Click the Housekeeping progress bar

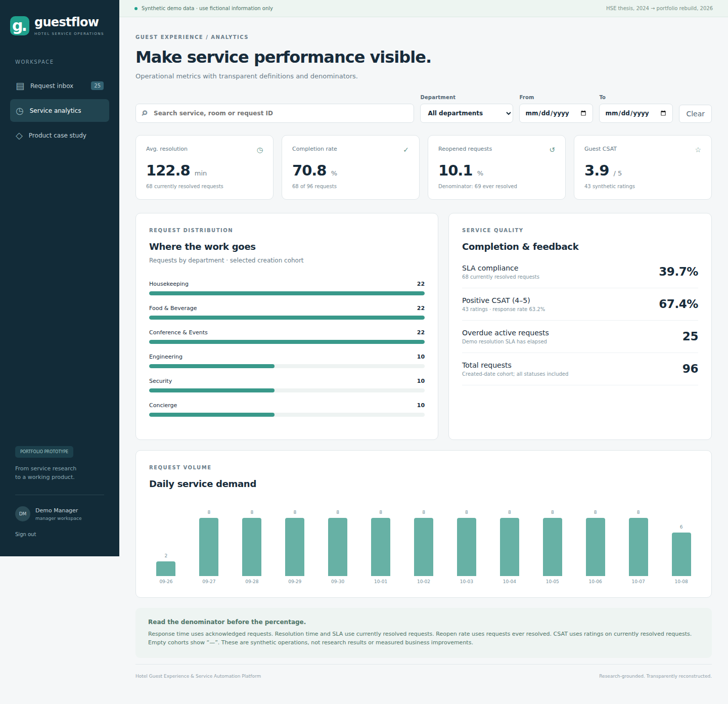click(287, 293)
